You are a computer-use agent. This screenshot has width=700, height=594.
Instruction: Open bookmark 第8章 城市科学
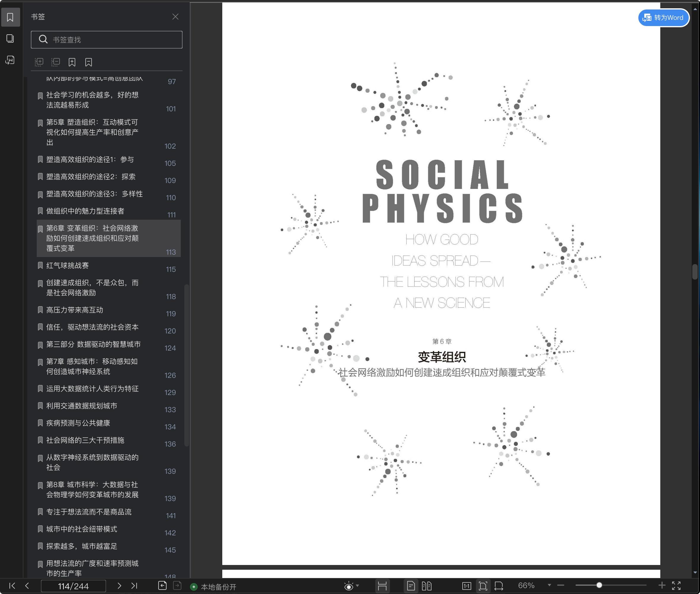click(108, 490)
